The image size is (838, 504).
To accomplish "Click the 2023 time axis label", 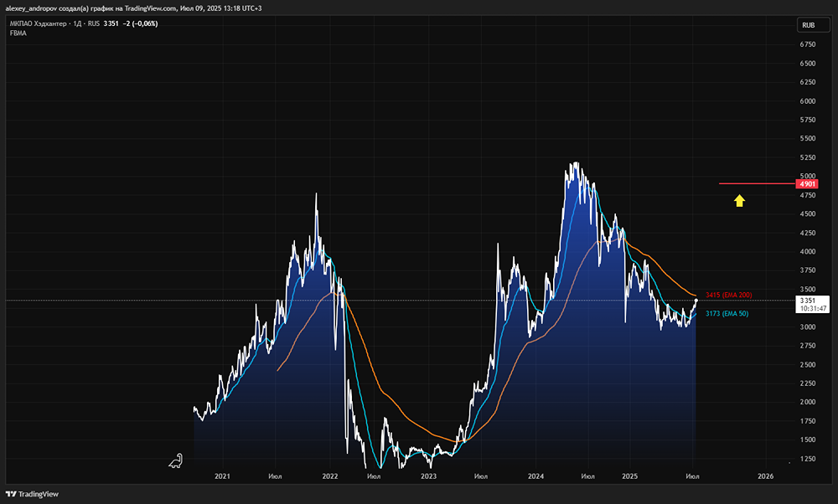I will 428,476.
